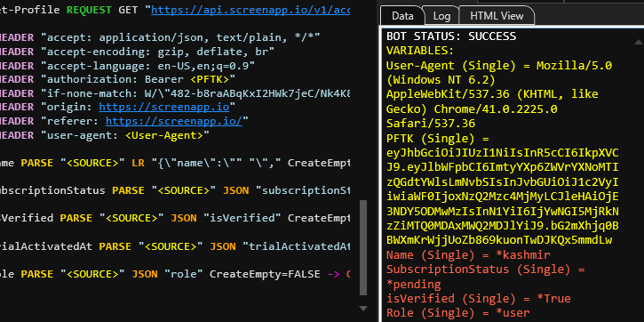Viewport: 644px width, 322px height.
Task: Click the Data panel scroll up arrow
Action: (x=639, y=42)
